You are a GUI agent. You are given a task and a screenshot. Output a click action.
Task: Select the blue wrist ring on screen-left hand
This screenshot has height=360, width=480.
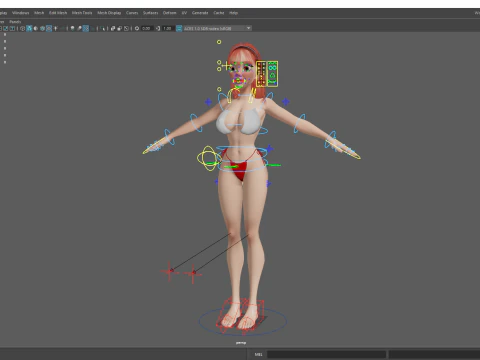tap(169, 137)
